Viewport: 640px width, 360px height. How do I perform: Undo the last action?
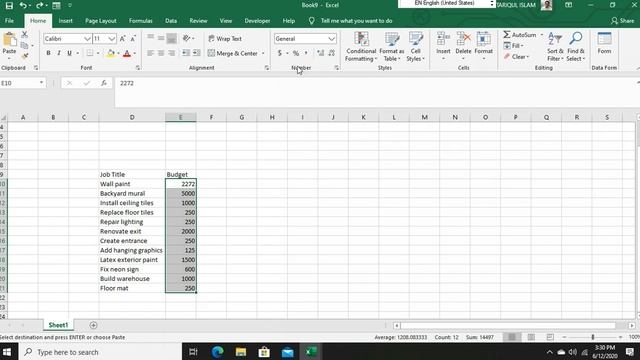(23, 5)
